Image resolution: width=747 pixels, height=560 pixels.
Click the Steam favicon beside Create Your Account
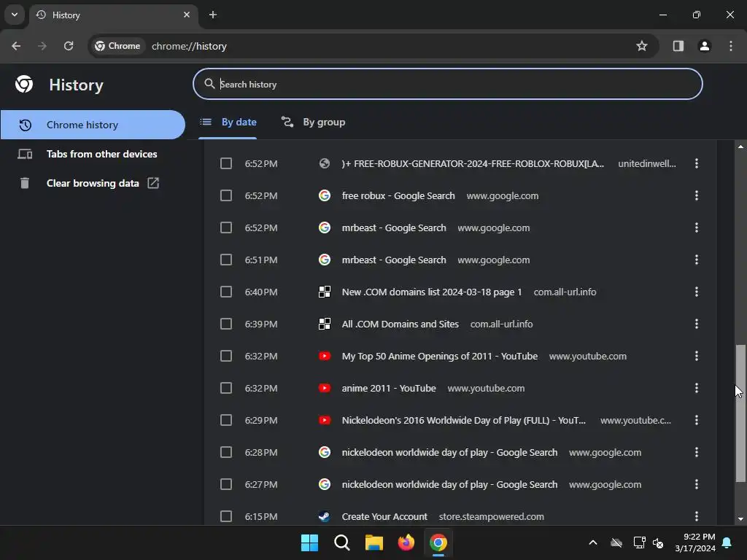coord(325,517)
